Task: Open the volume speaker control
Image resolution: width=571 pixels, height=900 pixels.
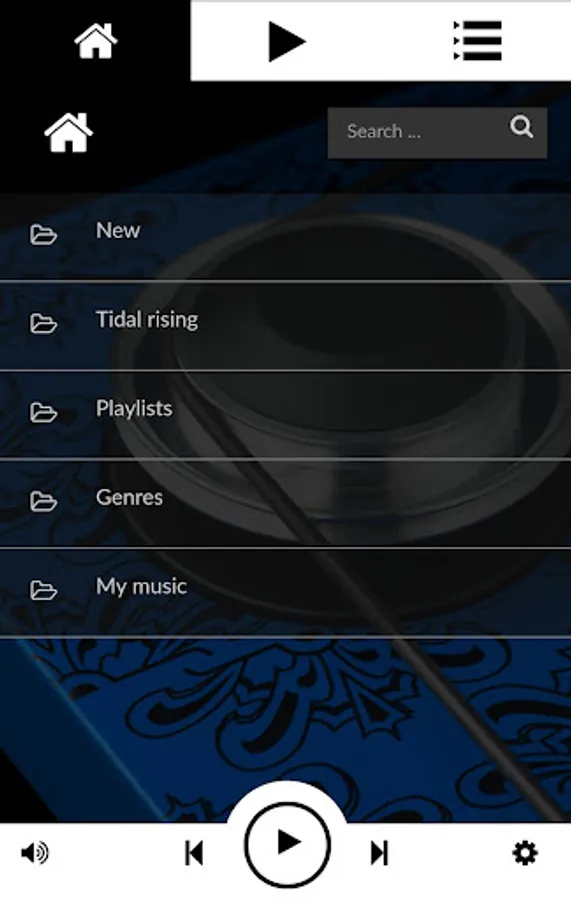Action: [x=35, y=854]
